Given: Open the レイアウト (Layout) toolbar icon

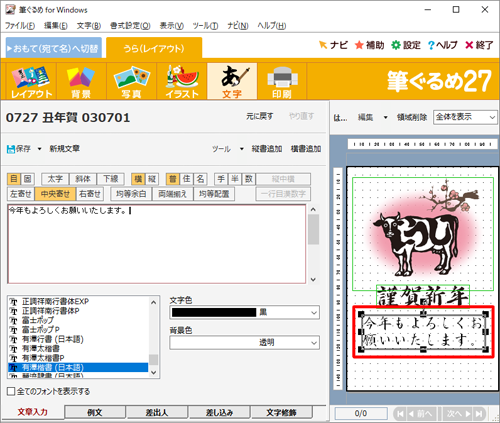Looking at the screenshot, I should (31, 81).
